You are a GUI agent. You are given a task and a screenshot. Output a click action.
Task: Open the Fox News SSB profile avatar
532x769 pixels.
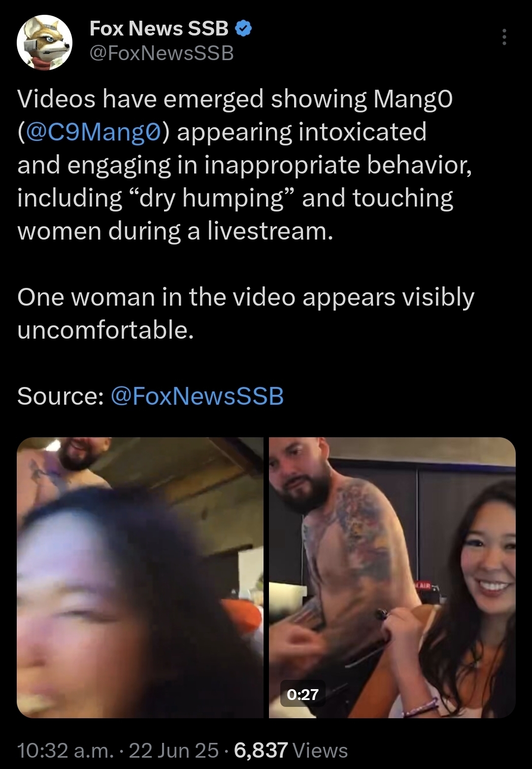pyautogui.click(x=44, y=42)
